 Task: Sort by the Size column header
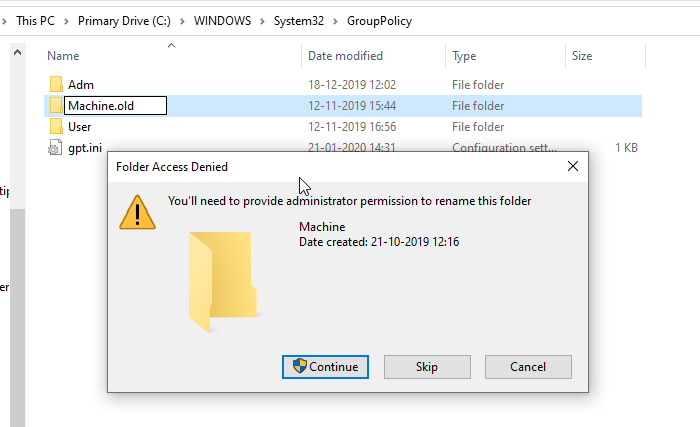pos(582,56)
